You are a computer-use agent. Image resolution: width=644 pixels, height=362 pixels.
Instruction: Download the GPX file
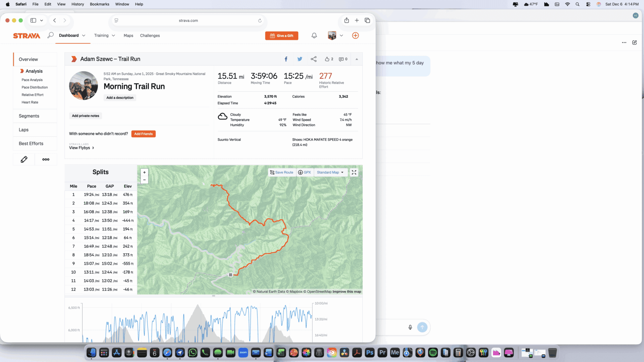pos(305,172)
